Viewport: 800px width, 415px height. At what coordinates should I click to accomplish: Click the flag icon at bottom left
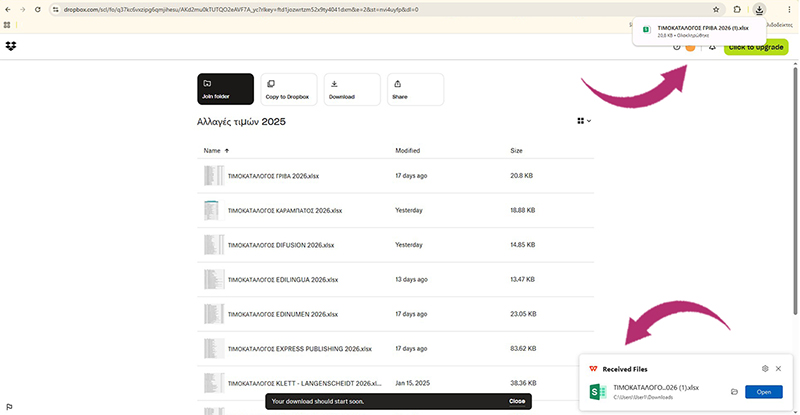[9, 405]
